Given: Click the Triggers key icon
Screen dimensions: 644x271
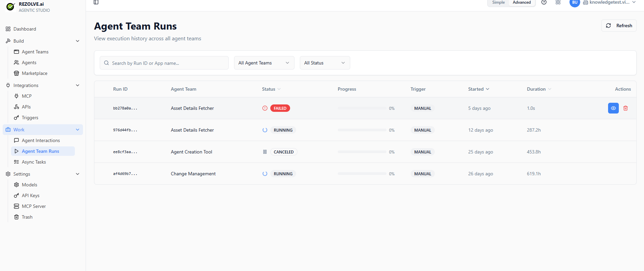Looking at the screenshot, I should [x=16, y=118].
